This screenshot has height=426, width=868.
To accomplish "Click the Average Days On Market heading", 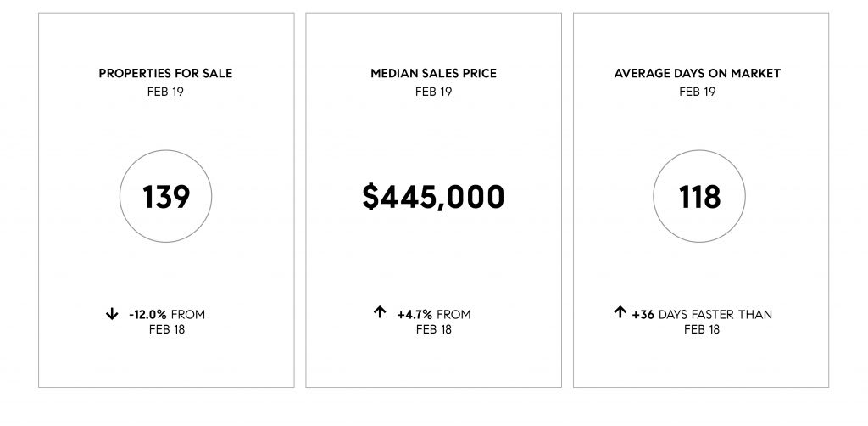I will pos(698,74).
